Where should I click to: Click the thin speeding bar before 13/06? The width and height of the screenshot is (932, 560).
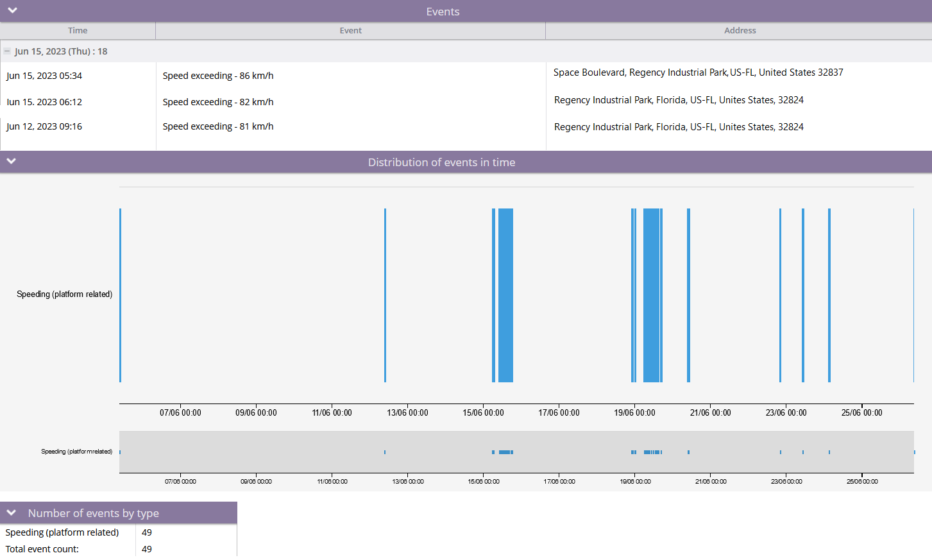coord(385,295)
